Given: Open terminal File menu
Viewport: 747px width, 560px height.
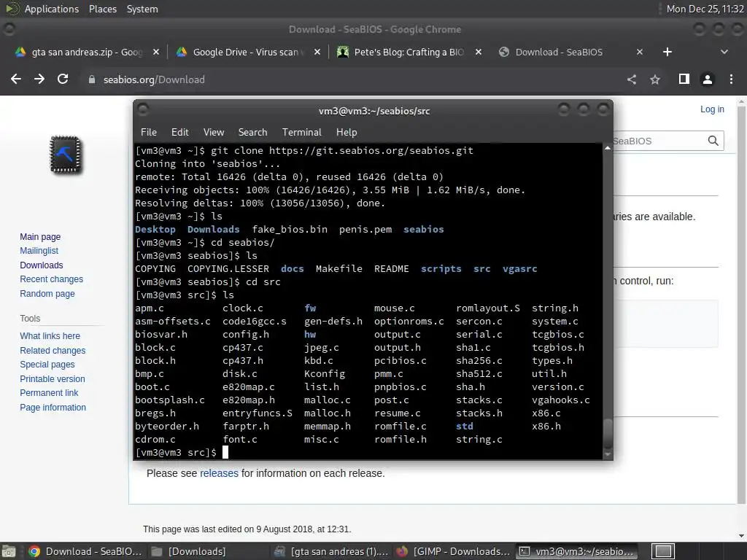Looking at the screenshot, I should click(149, 133).
